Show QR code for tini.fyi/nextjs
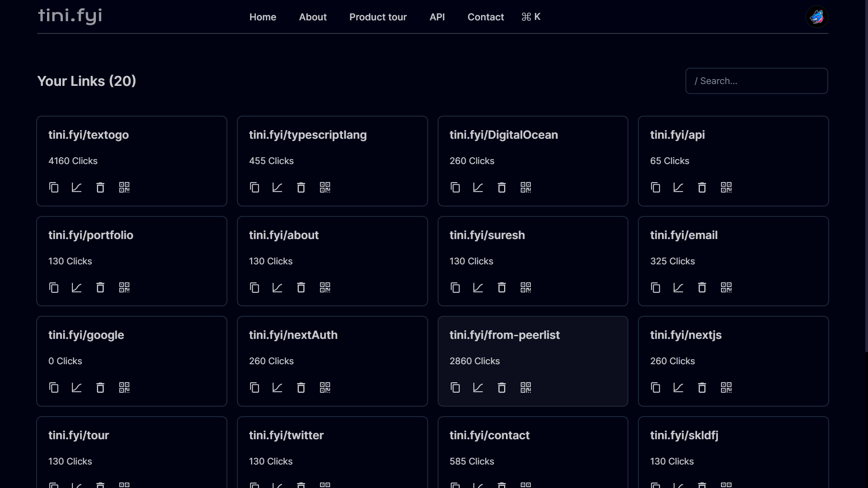 click(x=726, y=388)
